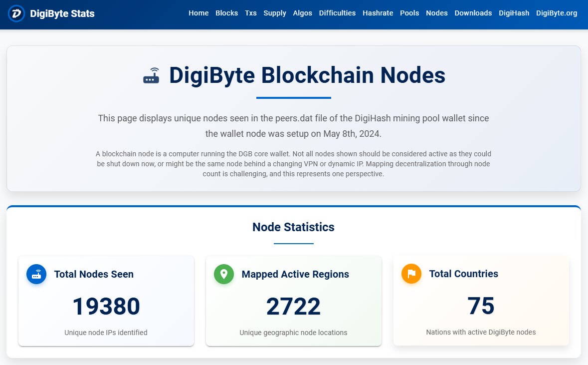Screen dimensions: 588x365
Task: Click the router icon beside page title
Action: pos(151,75)
